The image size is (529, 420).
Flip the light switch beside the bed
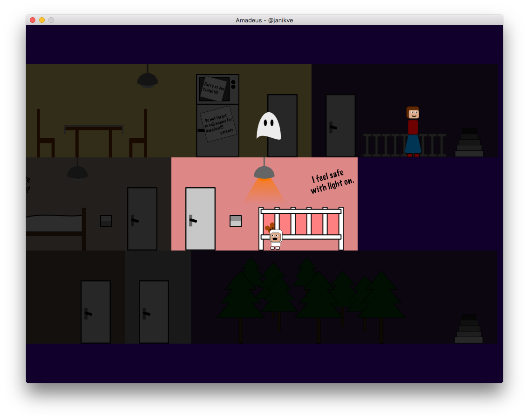pos(106,221)
